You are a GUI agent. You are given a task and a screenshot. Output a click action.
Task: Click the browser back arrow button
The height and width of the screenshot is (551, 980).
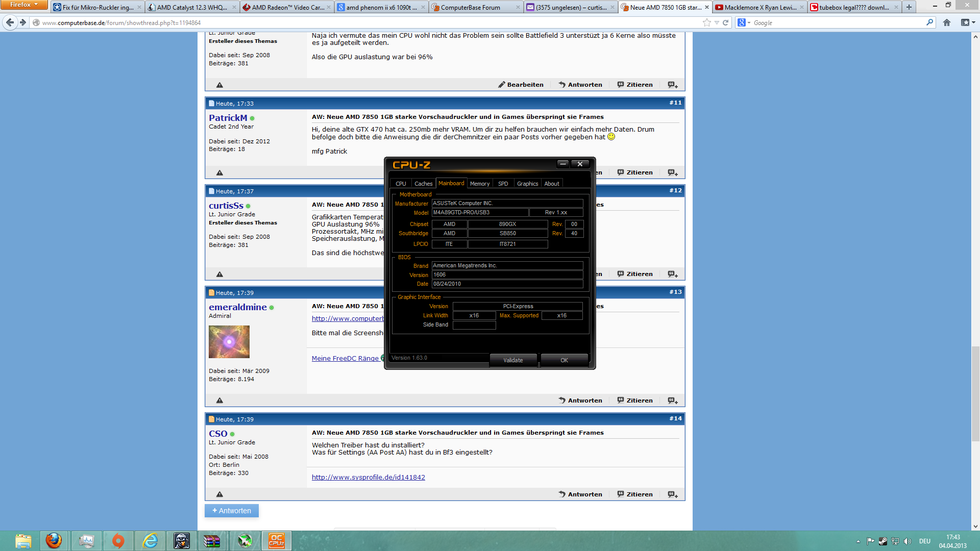click(10, 22)
